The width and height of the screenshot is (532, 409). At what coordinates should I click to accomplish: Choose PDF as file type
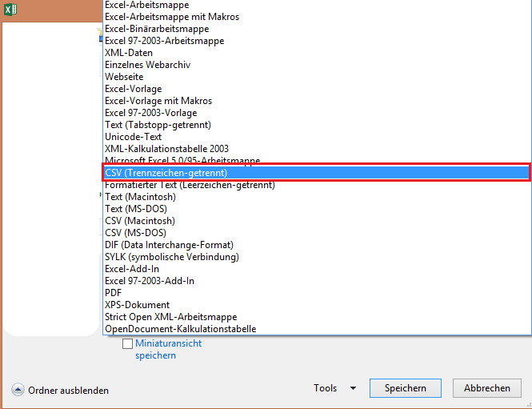pyautogui.click(x=317, y=293)
